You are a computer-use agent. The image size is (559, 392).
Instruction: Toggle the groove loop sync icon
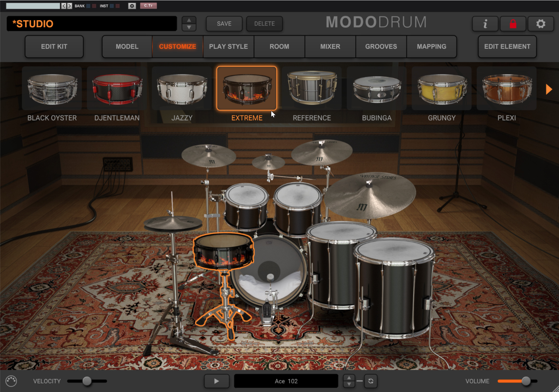[x=371, y=381]
